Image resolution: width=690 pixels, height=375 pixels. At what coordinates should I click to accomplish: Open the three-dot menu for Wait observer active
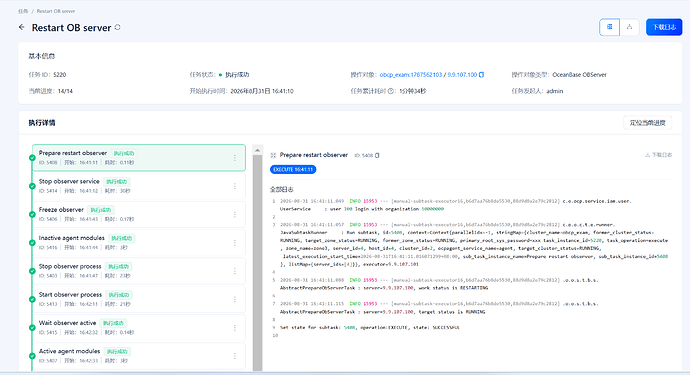235,327
